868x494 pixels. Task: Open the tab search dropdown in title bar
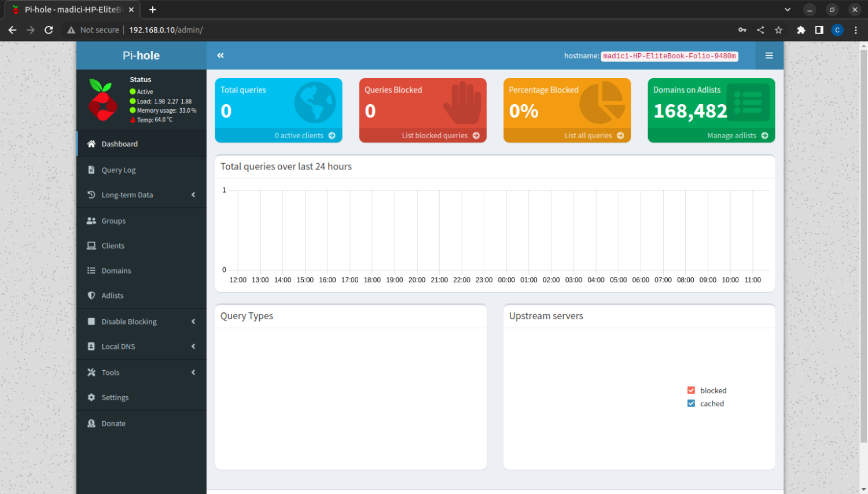[788, 10]
